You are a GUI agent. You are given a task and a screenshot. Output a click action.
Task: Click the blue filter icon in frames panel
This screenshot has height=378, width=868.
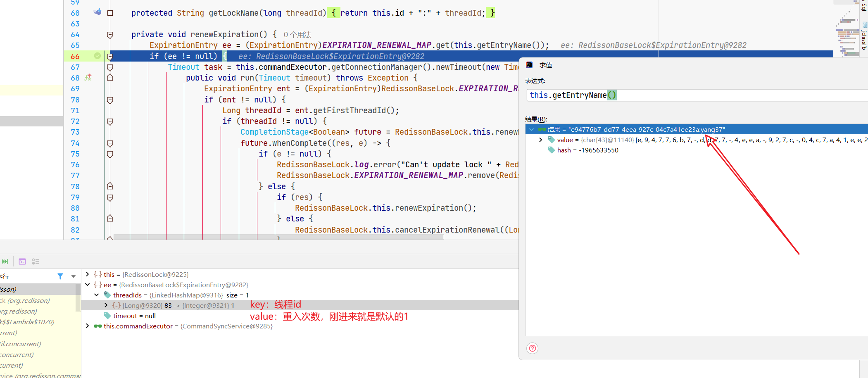click(60, 276)
